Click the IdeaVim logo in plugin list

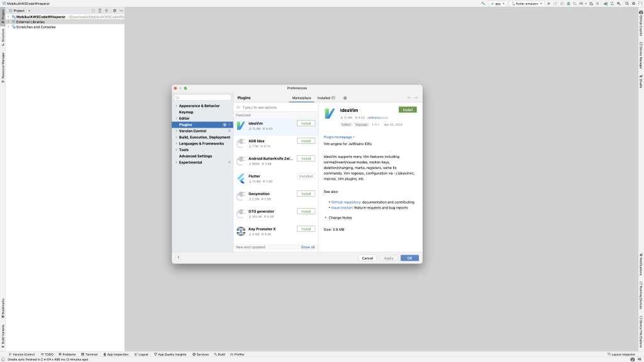click(x=241, y=126)
